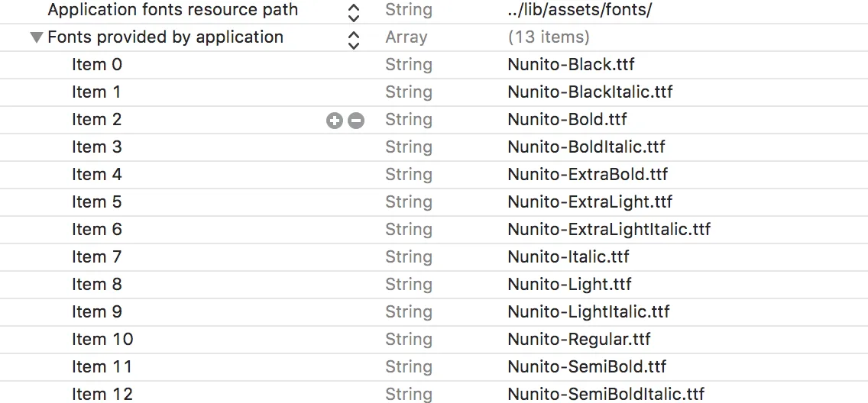Edit the Nunito-Black.ttf value

pos(571,65)
